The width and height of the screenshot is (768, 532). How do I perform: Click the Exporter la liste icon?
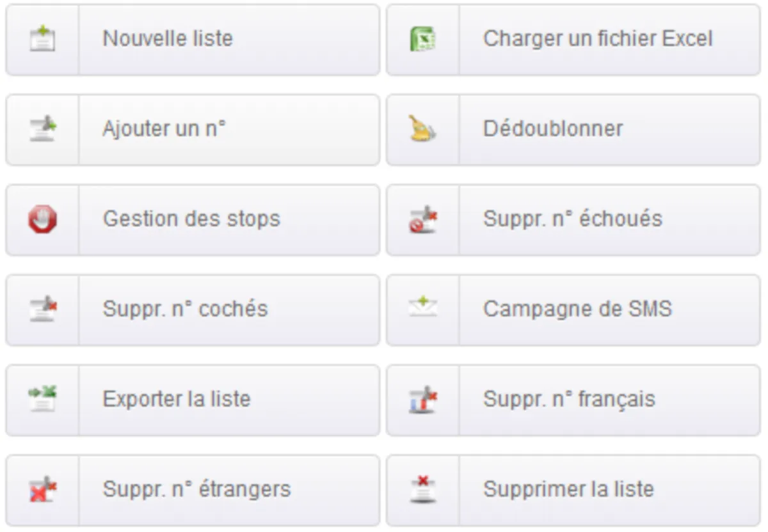42,400
